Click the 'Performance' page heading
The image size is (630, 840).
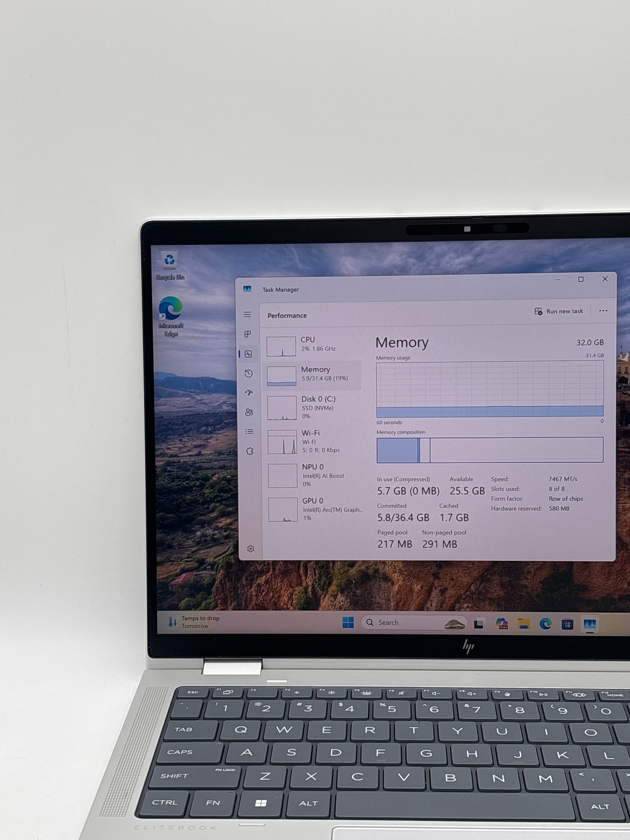pos(287,316)
